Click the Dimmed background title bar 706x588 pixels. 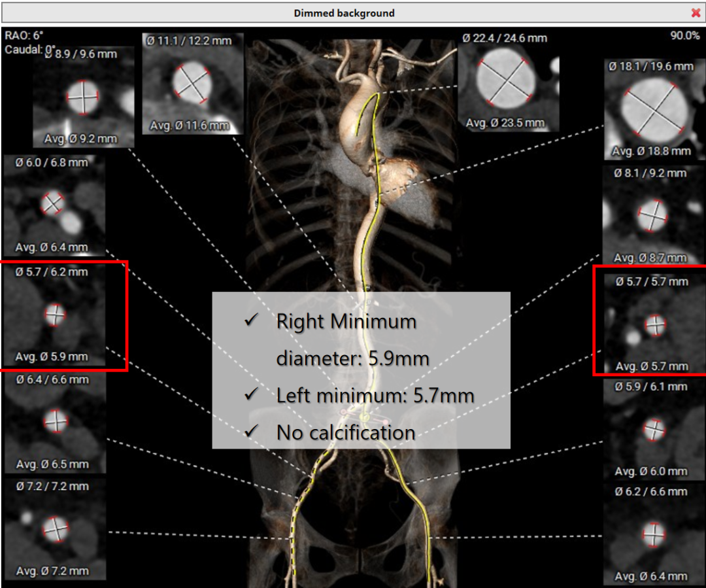(344, 13)
